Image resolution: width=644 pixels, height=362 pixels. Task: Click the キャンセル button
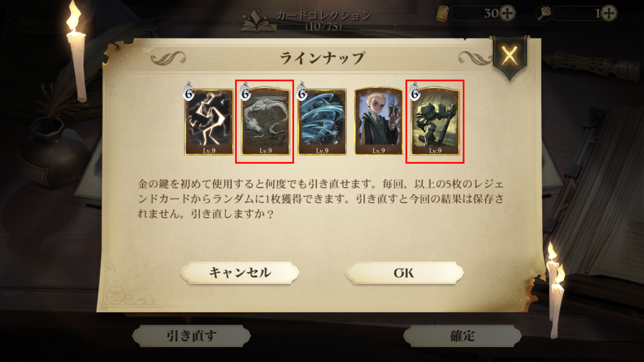pos(239,272)
